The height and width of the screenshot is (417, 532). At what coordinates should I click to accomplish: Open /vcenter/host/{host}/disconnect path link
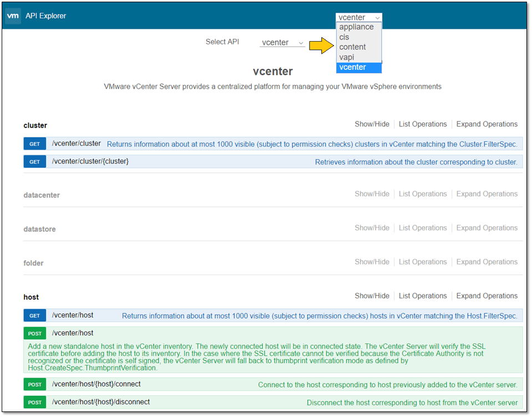click(101, 402)
